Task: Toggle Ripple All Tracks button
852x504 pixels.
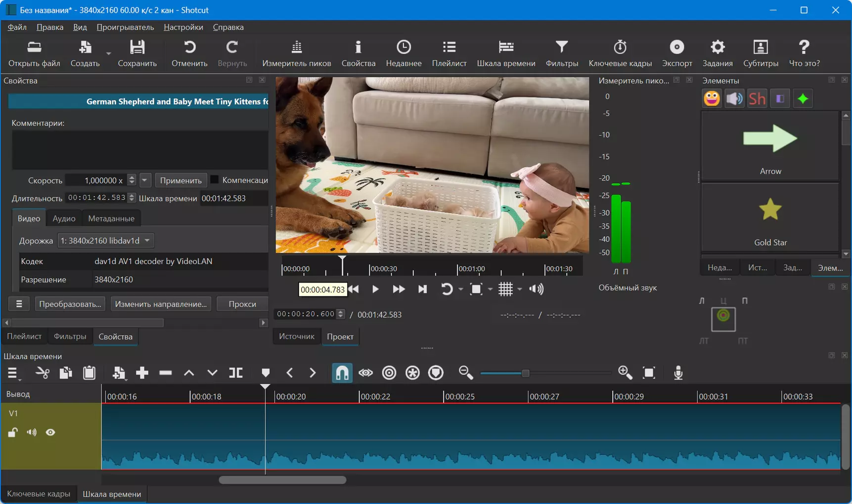Action: pos(412,373)
